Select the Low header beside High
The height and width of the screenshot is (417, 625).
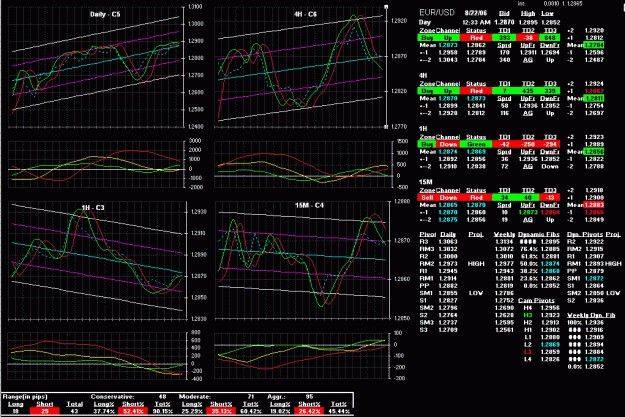click(x=547, y=14)
